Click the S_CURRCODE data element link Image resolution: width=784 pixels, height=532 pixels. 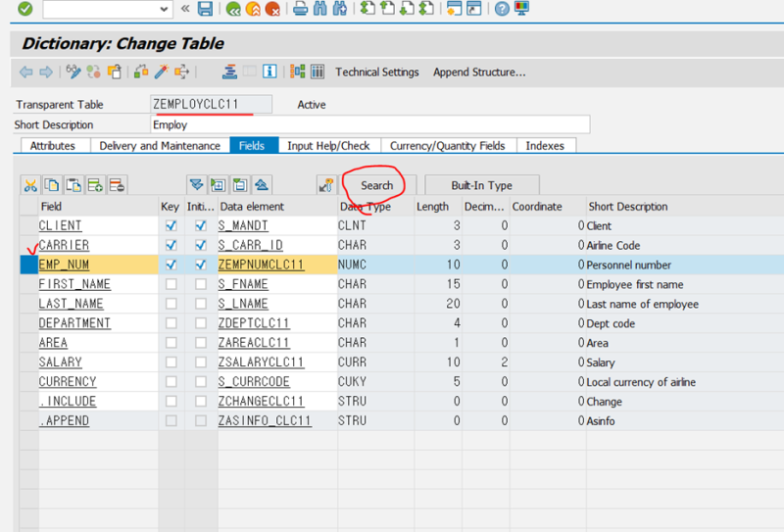tap(254, 381)
